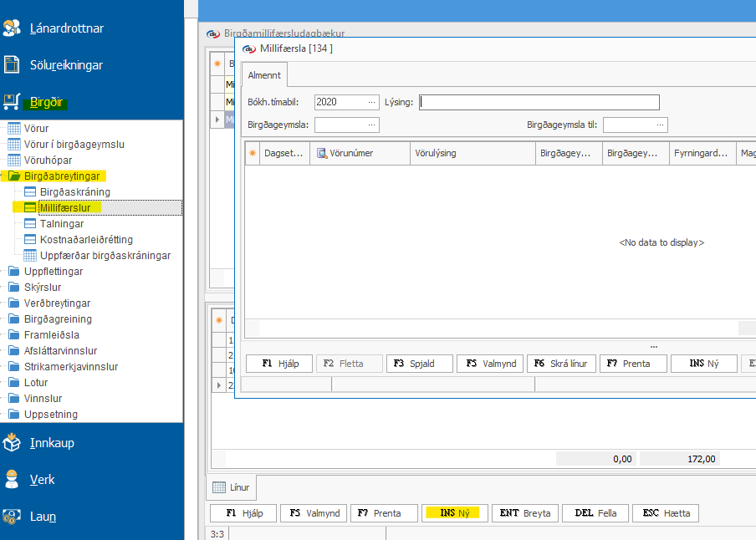This screenshot has height=540, width=756.
Task: Open the Birgðageymsla lookup dropdown
Action: (371, 125)
